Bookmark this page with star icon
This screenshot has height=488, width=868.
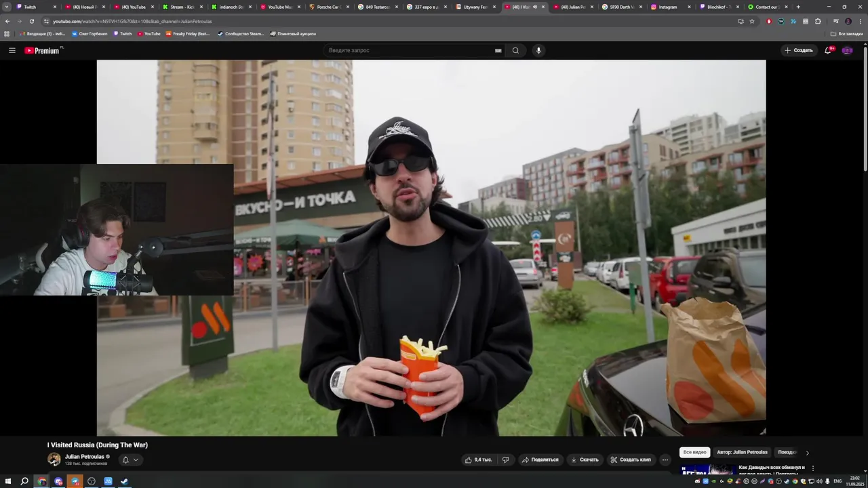[752, 21]
